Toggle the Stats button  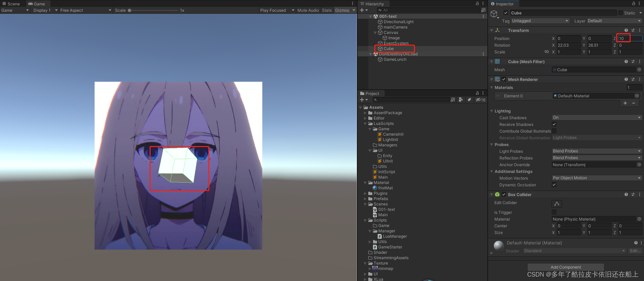point(327,10)
